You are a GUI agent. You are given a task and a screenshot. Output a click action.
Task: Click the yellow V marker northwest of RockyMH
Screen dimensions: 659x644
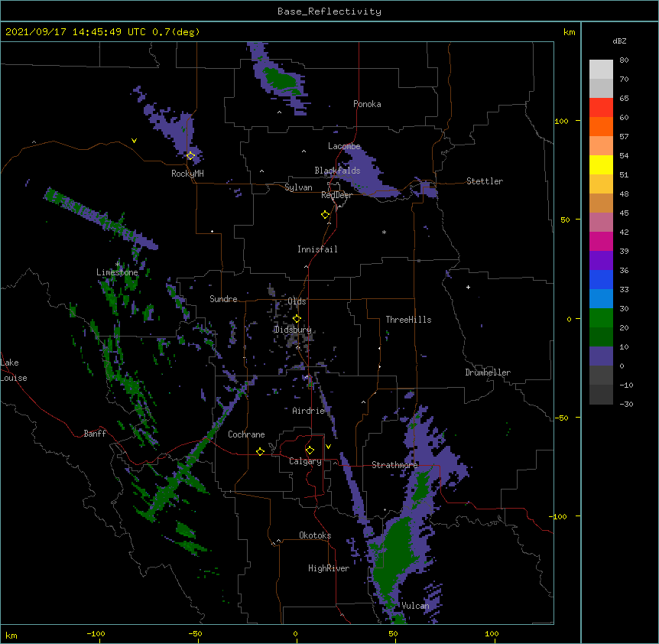(134, 141)
